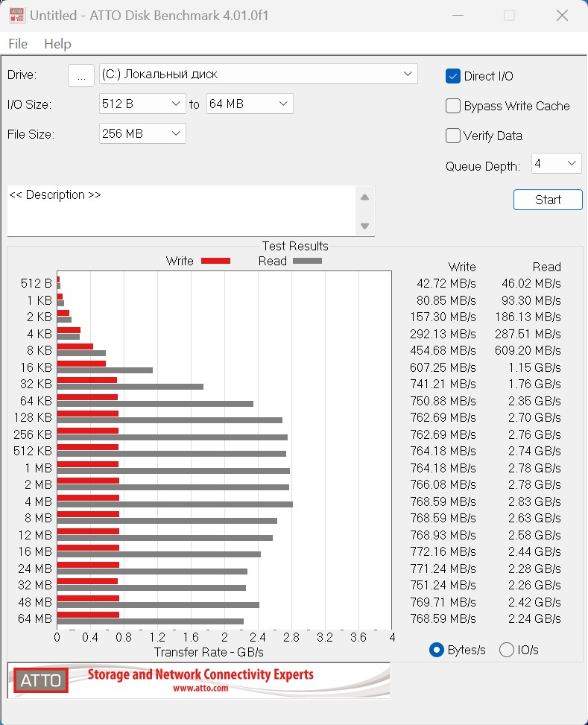This screenshot has height=725, width=588.
Task: Minimize the benchmark window
Action: tap(458, 15)
